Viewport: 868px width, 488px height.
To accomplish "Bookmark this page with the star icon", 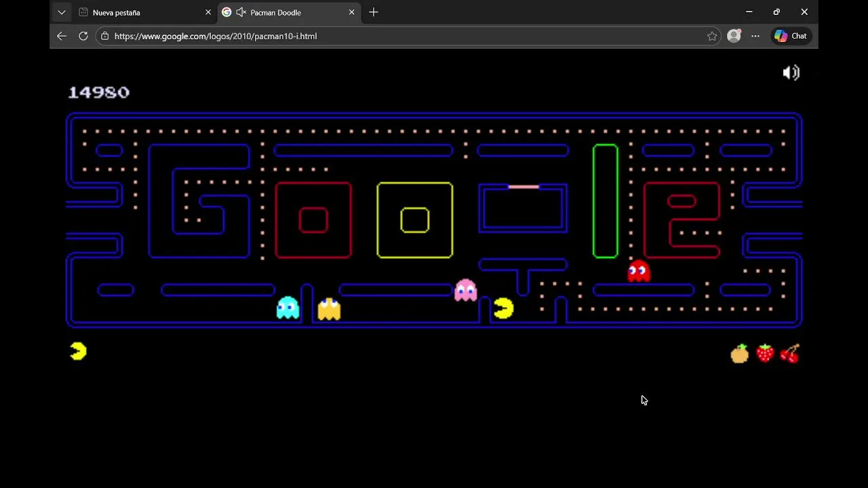I will [x=712, y=36].
